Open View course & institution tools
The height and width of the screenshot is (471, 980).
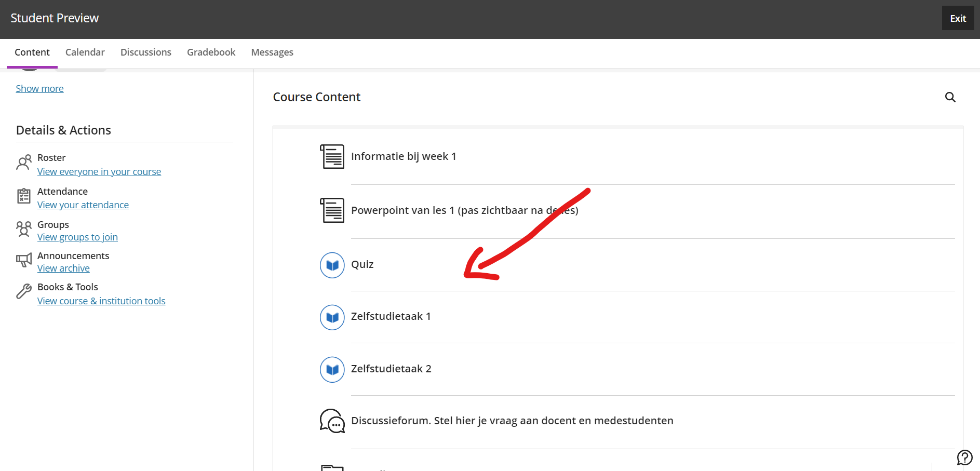[x=101, y=301]
